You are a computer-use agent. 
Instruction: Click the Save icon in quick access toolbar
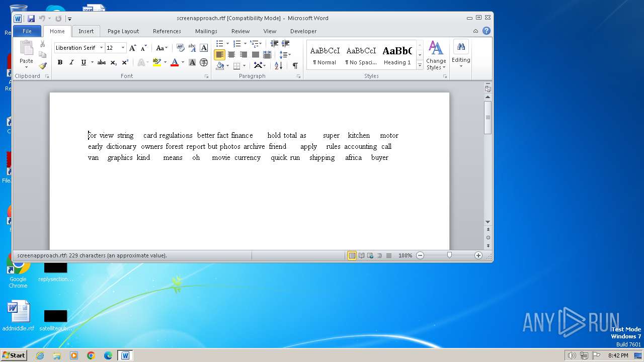tap(31, 19)
